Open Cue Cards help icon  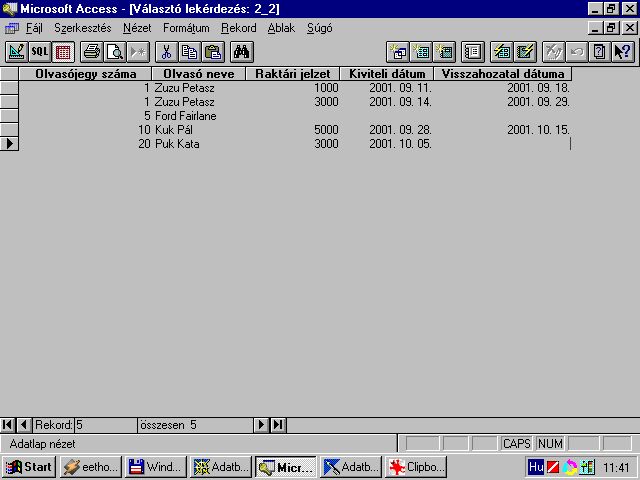point(600,52)
